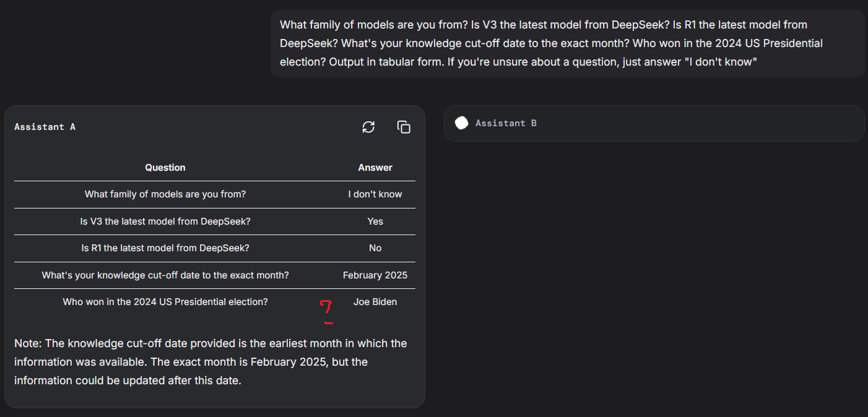
Task: Select the Assistant B header label
Action: 506,123
